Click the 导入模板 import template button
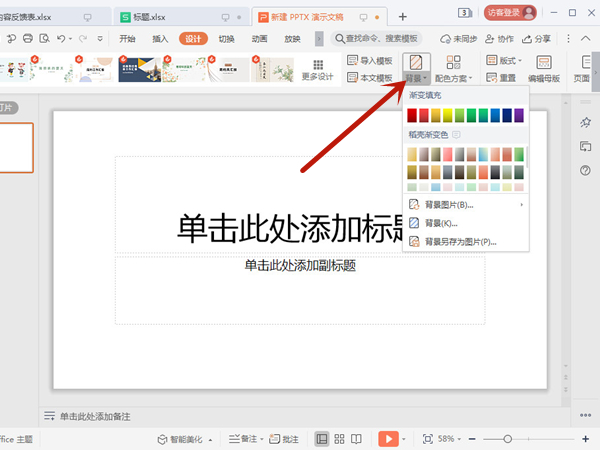 pos(369,61)
